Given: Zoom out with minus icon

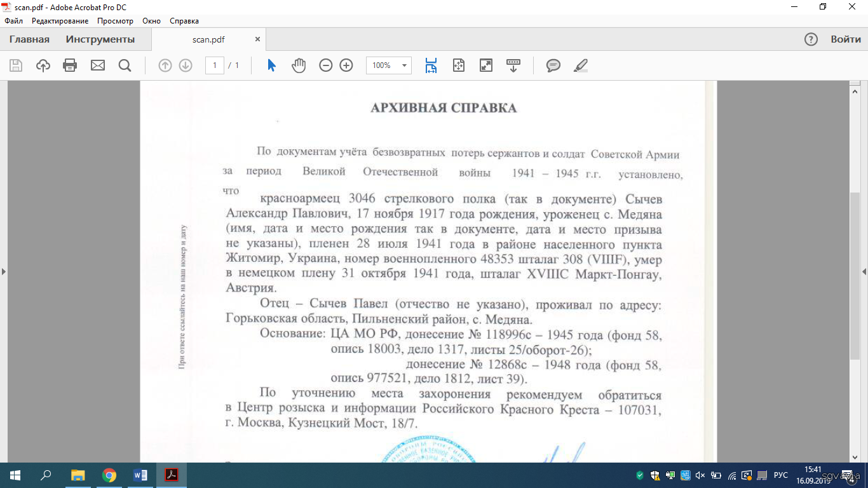Looking at the screenshot, I should click(326, 65).
